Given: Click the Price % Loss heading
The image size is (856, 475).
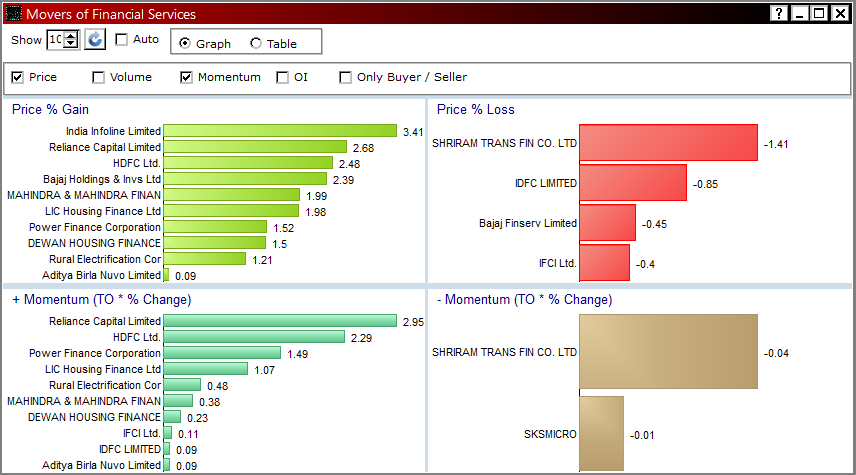Looking at the screenshot, I should [x=475, y=110].
